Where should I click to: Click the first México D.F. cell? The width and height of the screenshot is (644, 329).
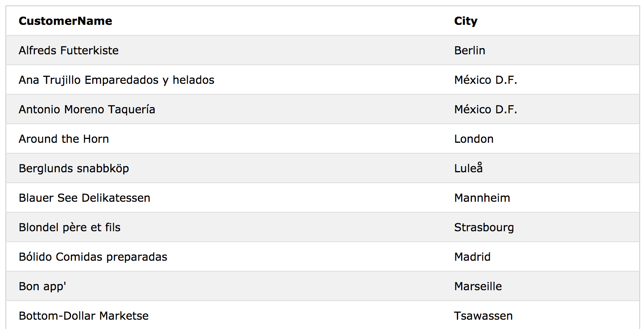(486, 80)
